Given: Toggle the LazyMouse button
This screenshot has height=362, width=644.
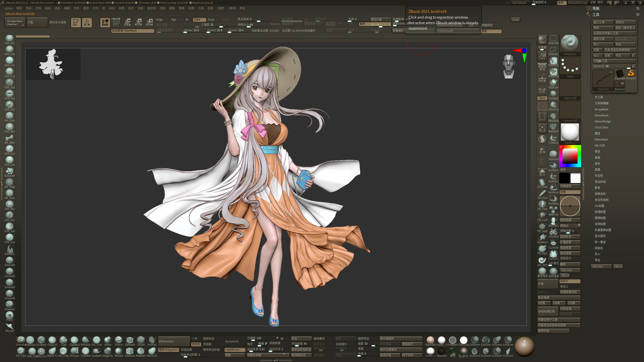Looking at the screenshot, I should [x=234, y=350].
